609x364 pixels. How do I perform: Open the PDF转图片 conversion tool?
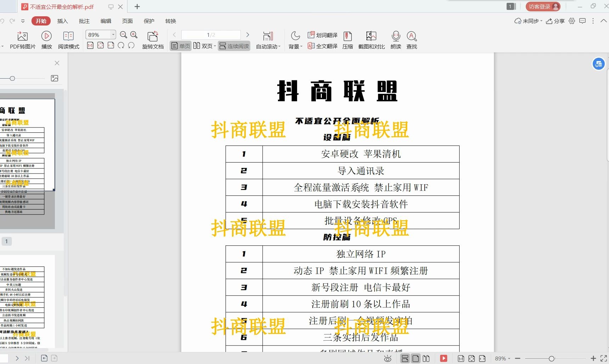[23, 40]
